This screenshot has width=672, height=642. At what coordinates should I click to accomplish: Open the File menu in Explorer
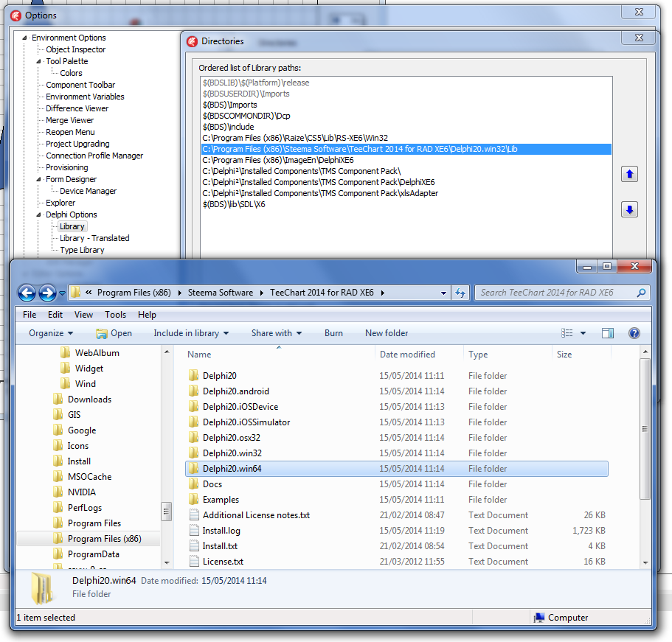30,314
